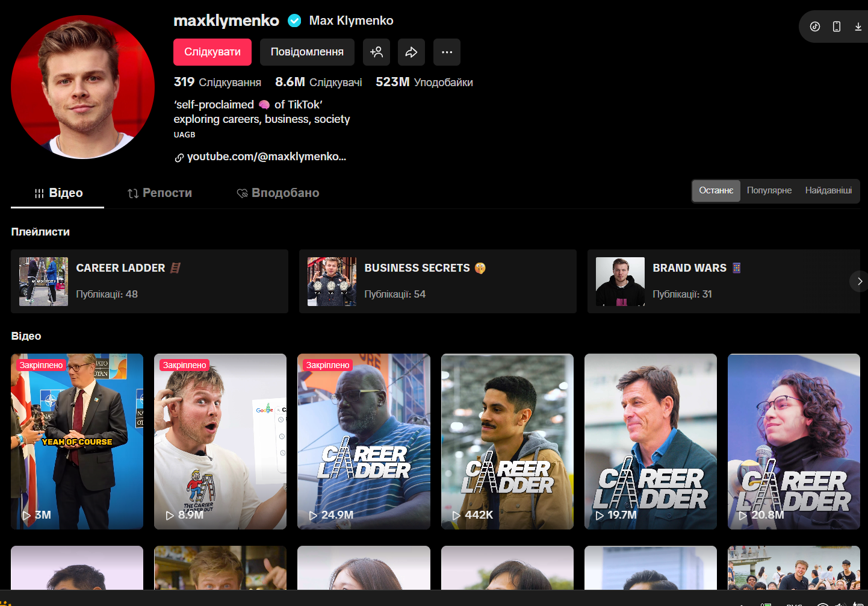This screenshot has height=606, width=868.
Task: Click the add-friend person icon
Action: click(x=376, y=52)
